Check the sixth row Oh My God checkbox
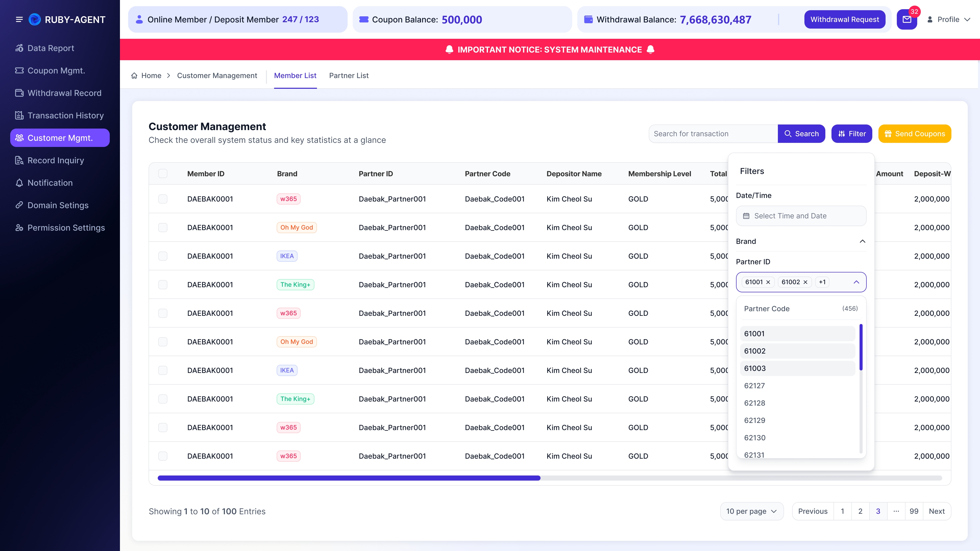 163,342
